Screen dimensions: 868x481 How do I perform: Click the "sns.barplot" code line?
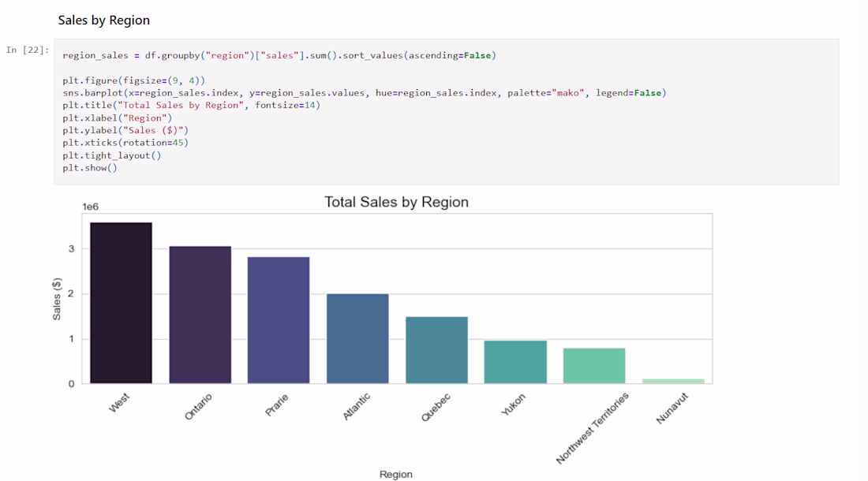[365, 93]
